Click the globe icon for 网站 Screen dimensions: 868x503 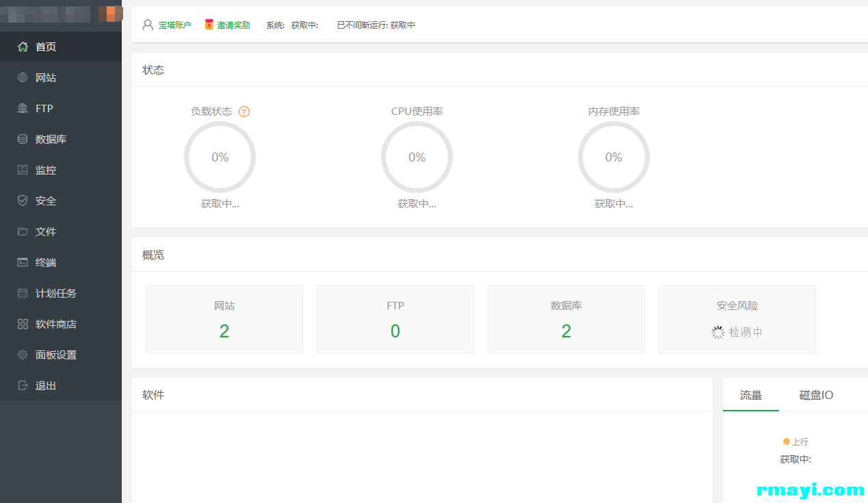23,78
